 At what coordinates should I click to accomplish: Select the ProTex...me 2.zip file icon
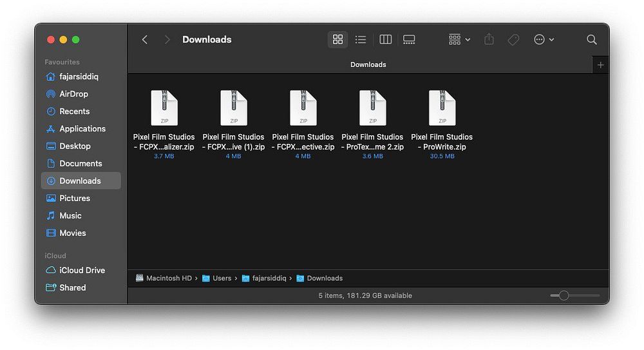coord(372,108)
